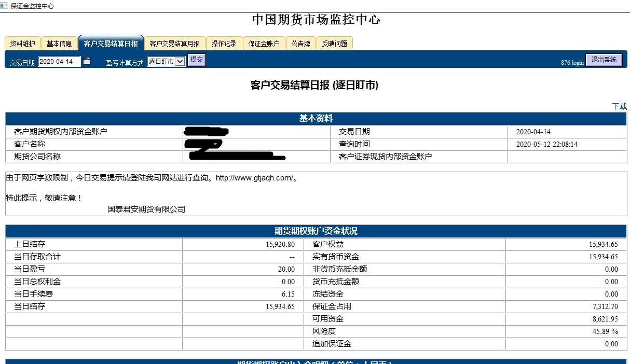Click the 下载 link
Viewport: 630px width, 364px height.
pyautogui.click(x=620, y=106)
